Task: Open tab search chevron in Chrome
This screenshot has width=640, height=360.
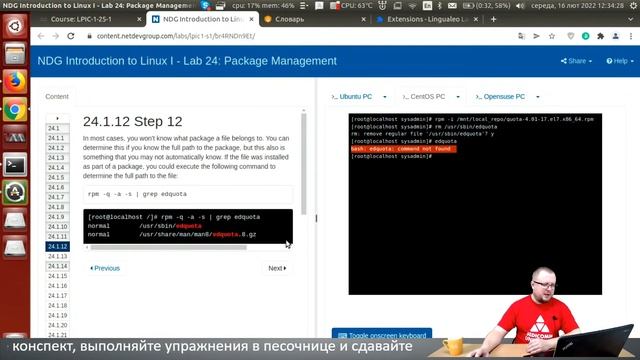Action: (631, 19)
